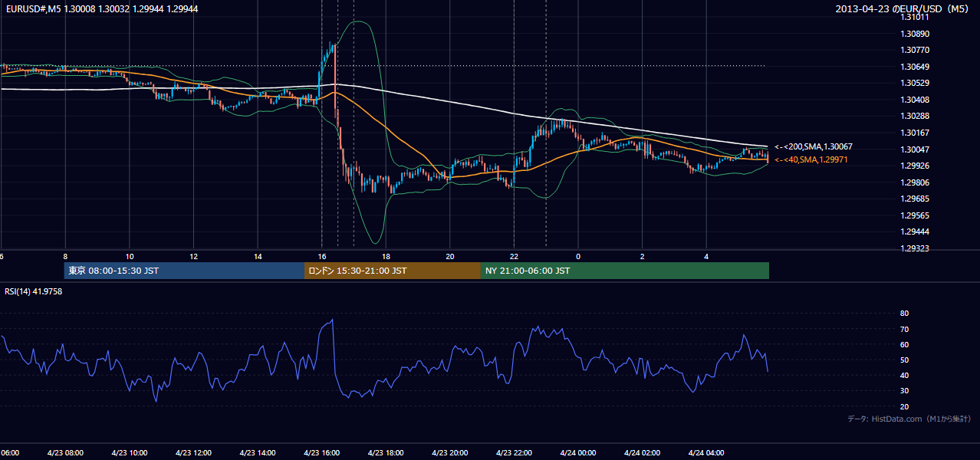Click the 4/23 08:00 time axis label

click(65, 452)
